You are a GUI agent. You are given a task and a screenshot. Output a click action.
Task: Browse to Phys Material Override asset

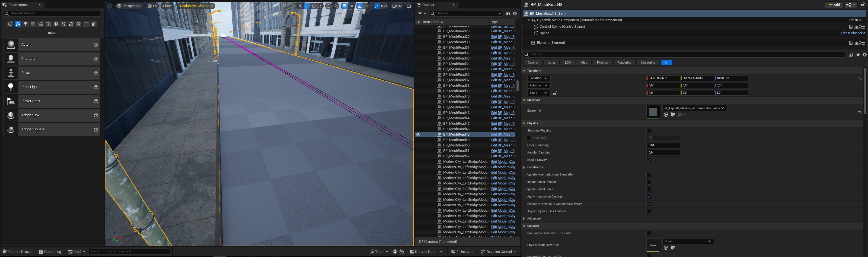(673, 248)
